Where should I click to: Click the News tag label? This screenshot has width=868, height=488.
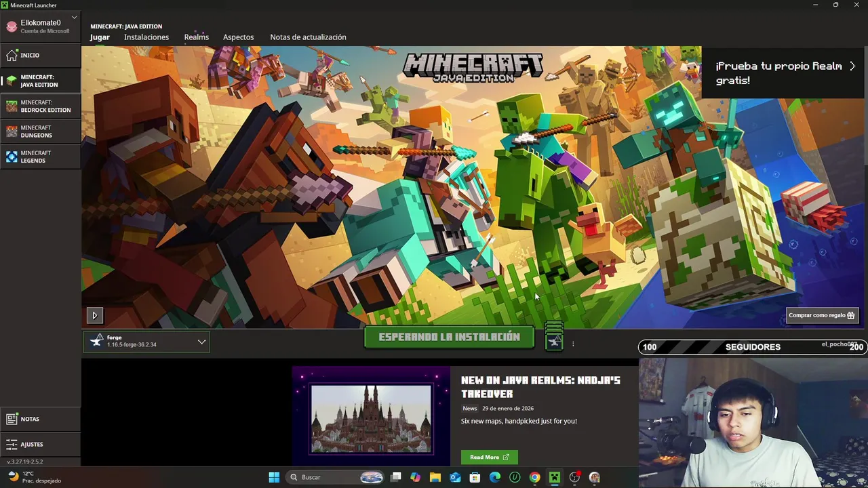[x=470, y=408]
